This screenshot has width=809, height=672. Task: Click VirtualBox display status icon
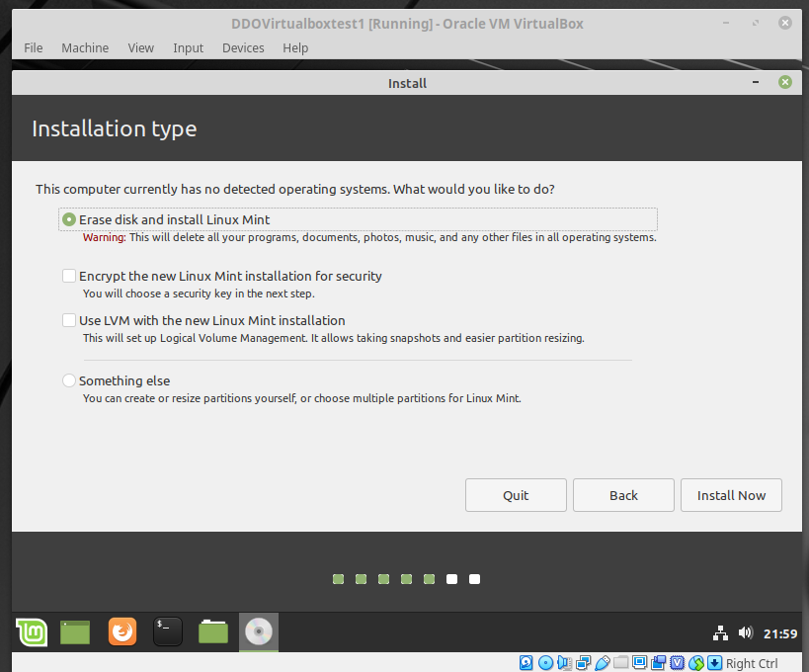click(639, 662)
